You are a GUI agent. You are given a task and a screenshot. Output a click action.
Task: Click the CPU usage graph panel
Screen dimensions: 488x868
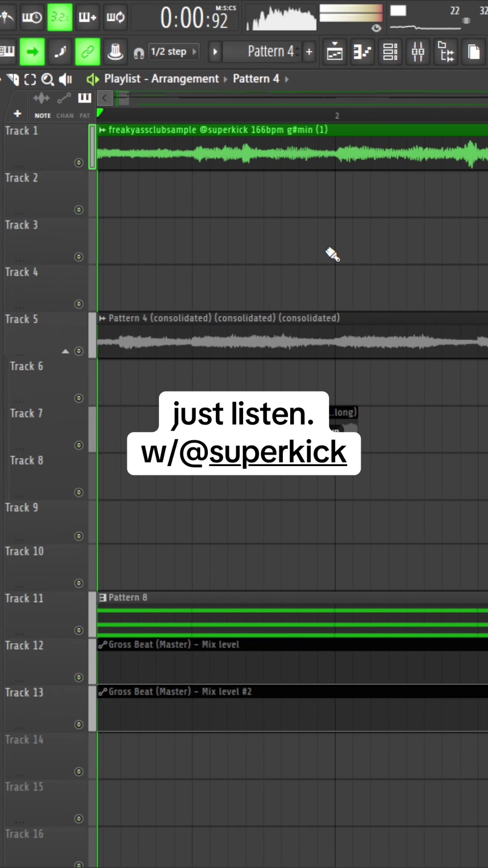pyautogui.click(x=425, y=18)
